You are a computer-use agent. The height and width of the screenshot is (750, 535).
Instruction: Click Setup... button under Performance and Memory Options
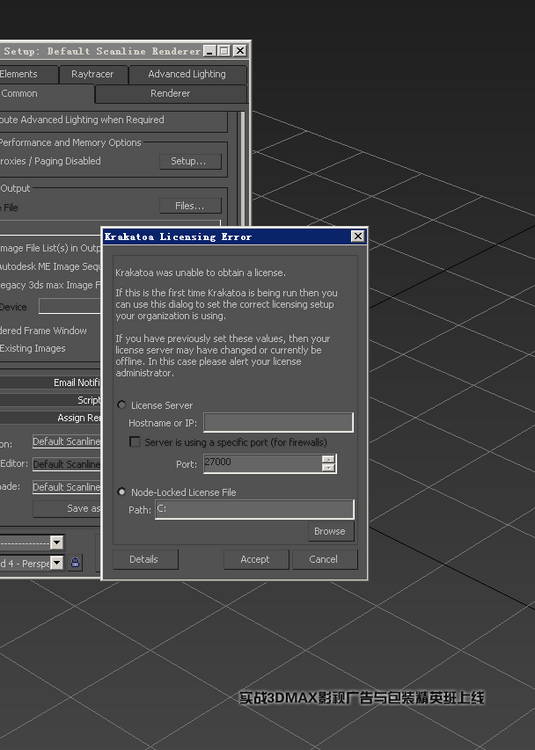point(190,161)
